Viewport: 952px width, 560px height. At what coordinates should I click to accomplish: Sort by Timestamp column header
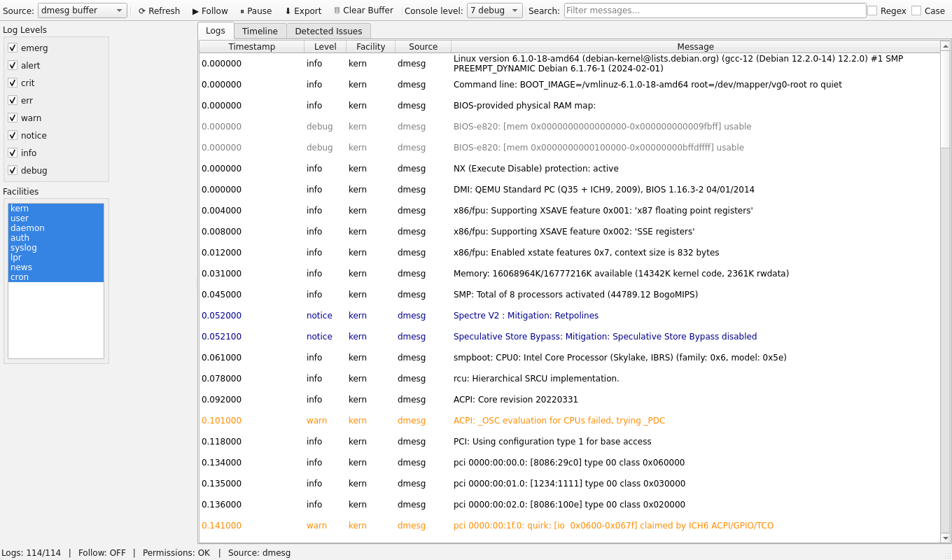click(x=252, y=47)
